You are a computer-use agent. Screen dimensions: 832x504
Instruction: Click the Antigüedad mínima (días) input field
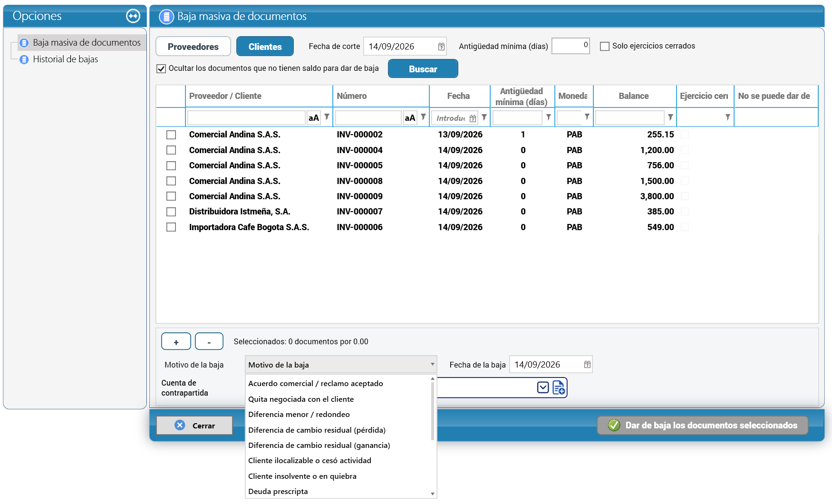pos(571,46)
